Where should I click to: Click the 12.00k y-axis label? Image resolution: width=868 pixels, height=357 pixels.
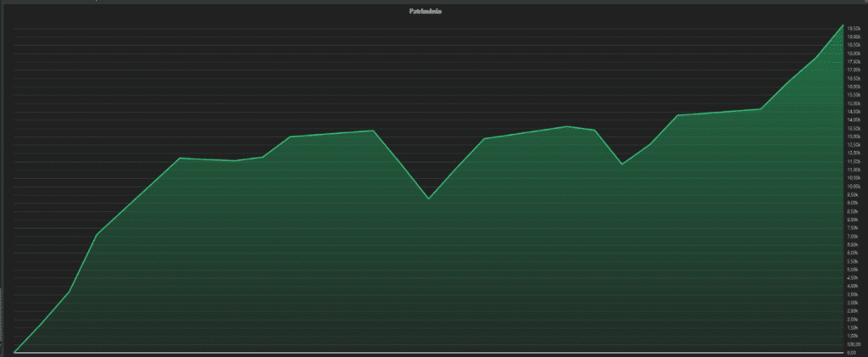coord(854,153)
